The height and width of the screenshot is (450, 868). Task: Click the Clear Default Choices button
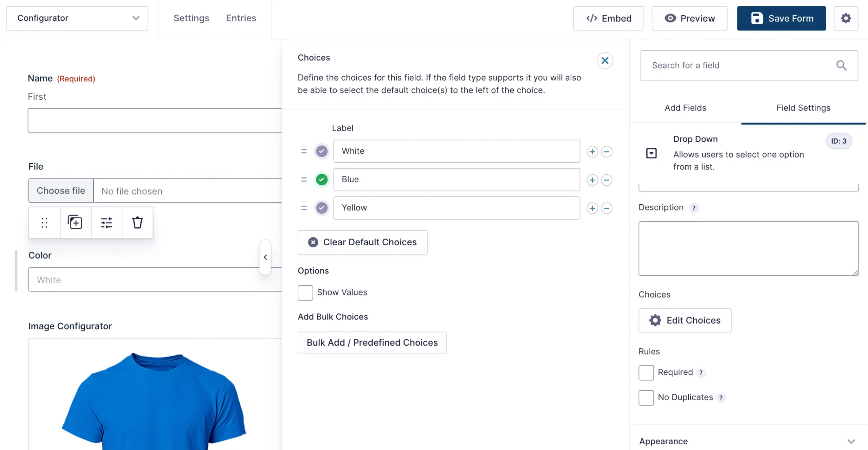tap(362, 242)
